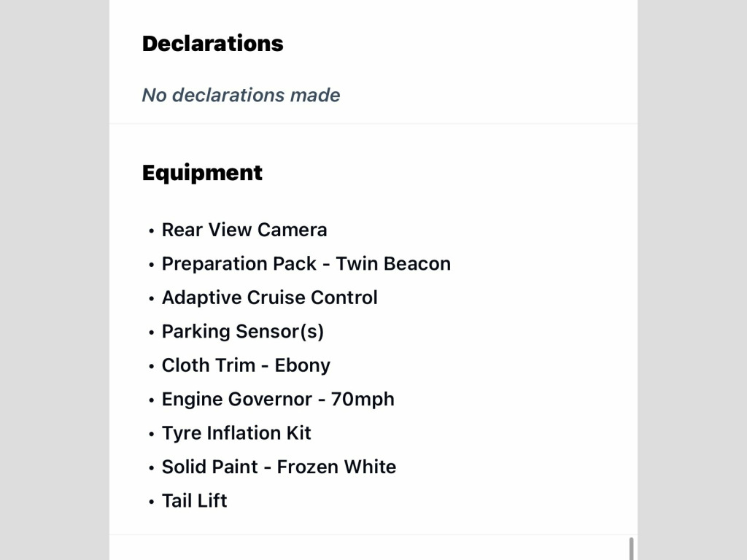Select Cloth Trim - Ebony list item
This screenshot has width=747, height=560.
click(x=246, y=366)
